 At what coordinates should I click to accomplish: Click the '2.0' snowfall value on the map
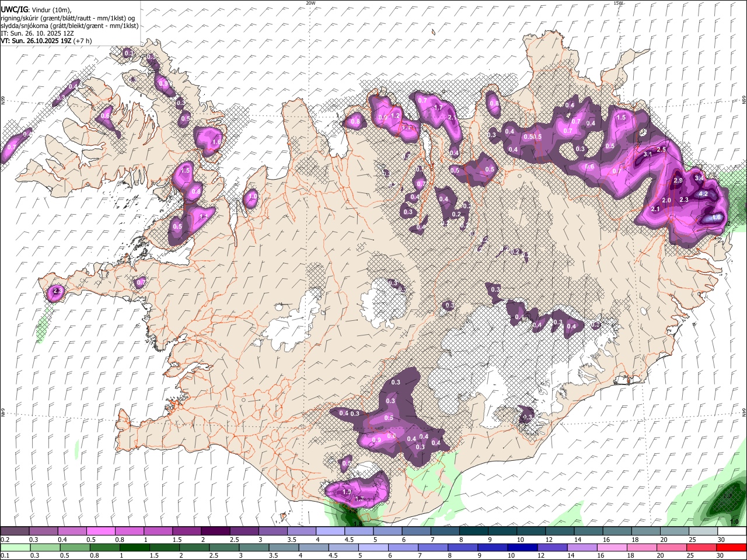666,200
